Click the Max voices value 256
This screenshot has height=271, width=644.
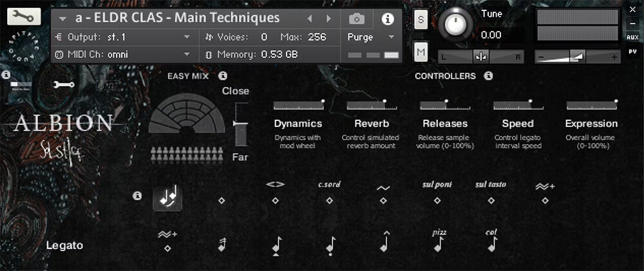coord(317,37)
